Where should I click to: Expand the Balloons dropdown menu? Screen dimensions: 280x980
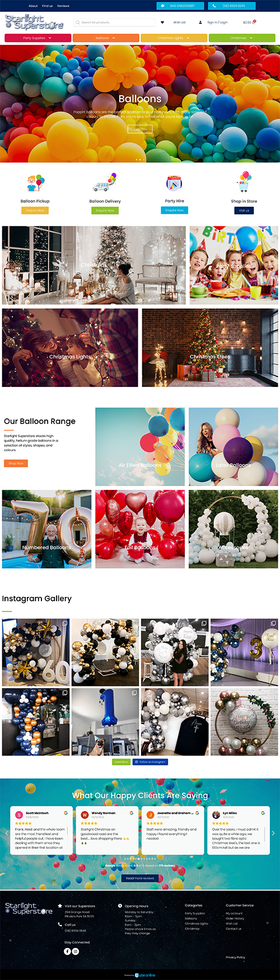point(106,38)
